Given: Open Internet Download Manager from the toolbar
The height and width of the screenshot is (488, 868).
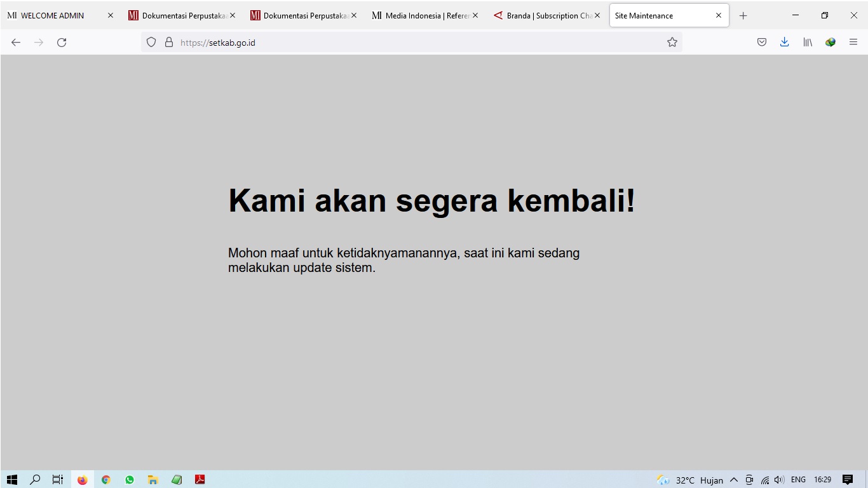Looking at the screenshot, I should (x=831, y=42).
